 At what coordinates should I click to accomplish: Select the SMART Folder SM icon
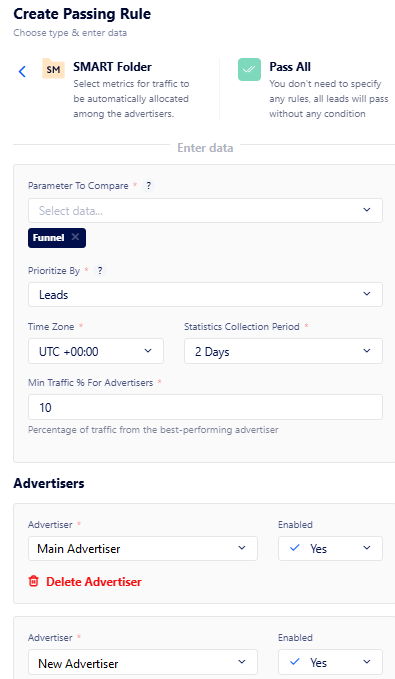53,69
